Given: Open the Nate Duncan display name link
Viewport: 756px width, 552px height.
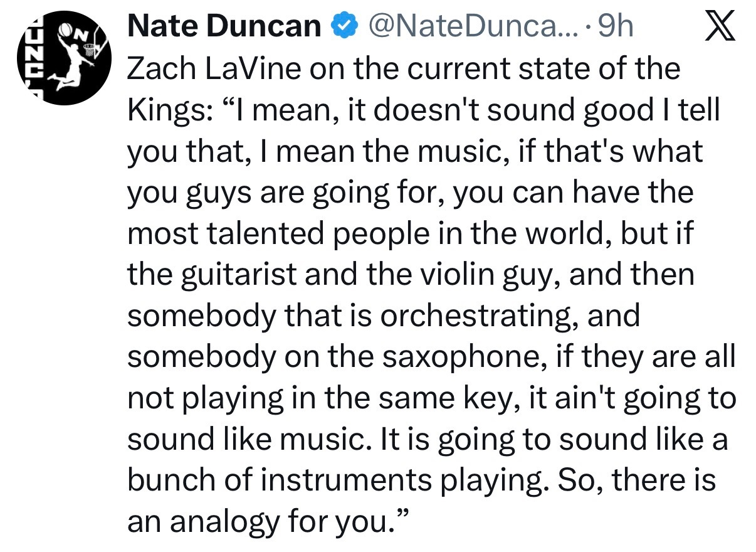Looking at the screenshot, I should point(224,26).
